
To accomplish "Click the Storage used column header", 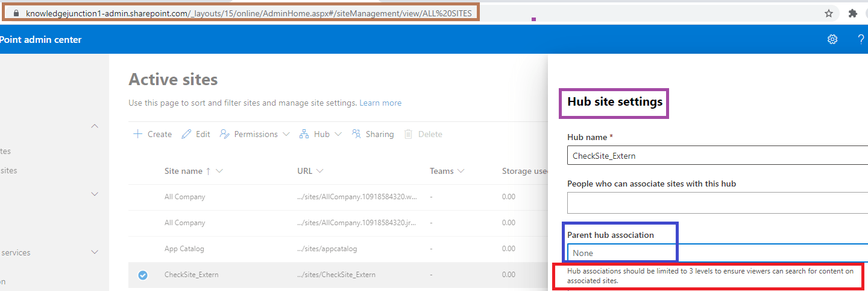I will (x=525, y=171).
